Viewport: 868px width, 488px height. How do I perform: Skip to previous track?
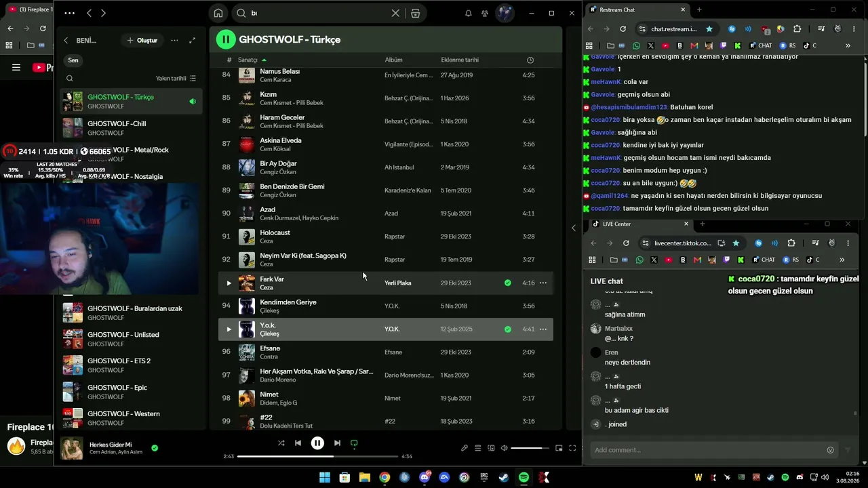298,443
